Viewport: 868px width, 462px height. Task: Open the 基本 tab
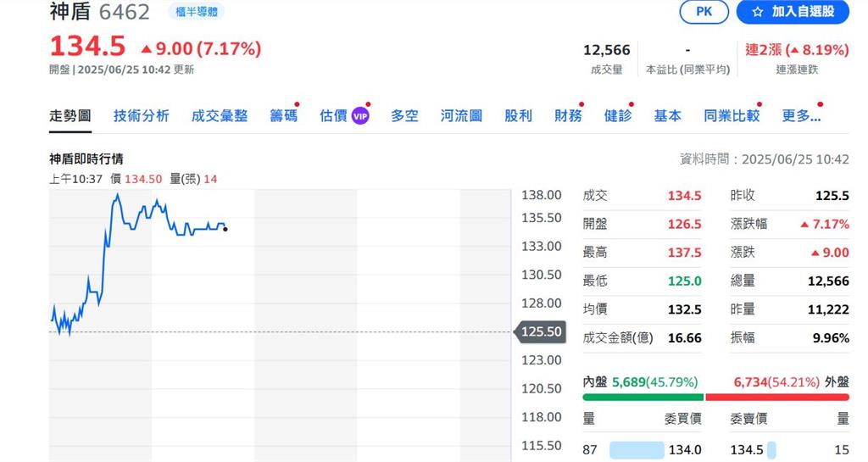click(667, 116)
